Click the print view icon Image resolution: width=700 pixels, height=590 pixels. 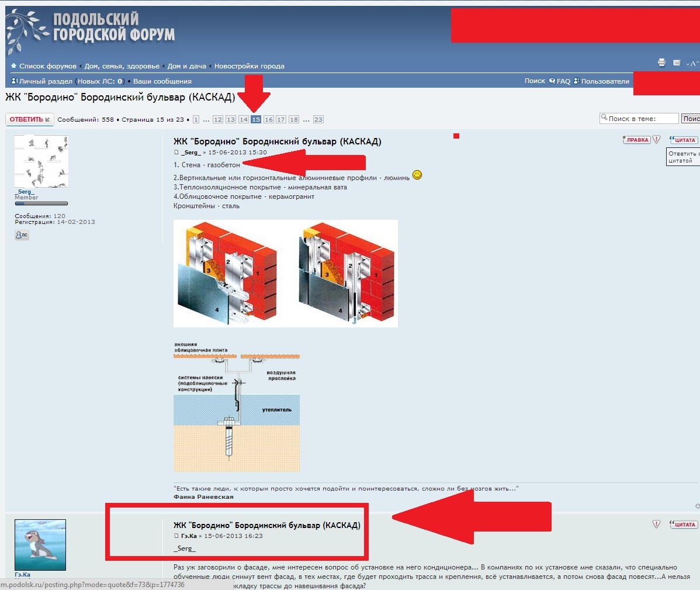[661, 63]
